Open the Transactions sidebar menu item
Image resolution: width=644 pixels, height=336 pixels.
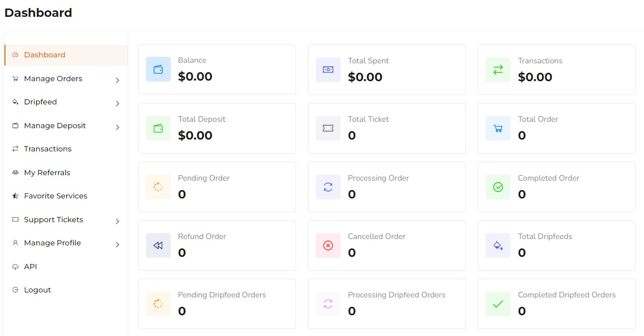pos(48,149)
